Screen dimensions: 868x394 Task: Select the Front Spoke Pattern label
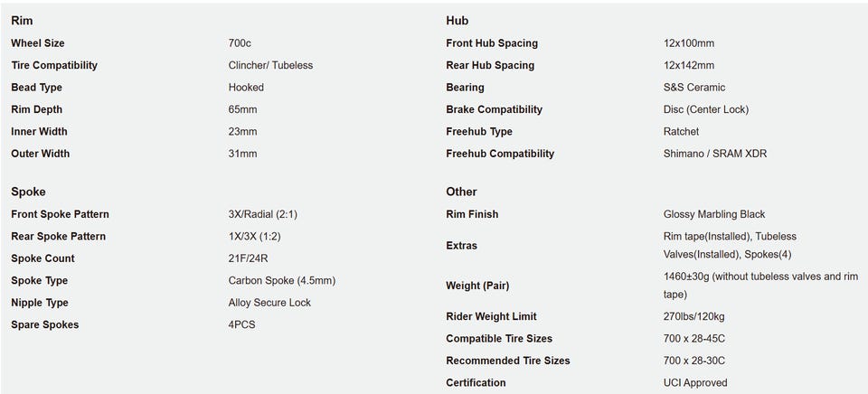click(61, 214)
